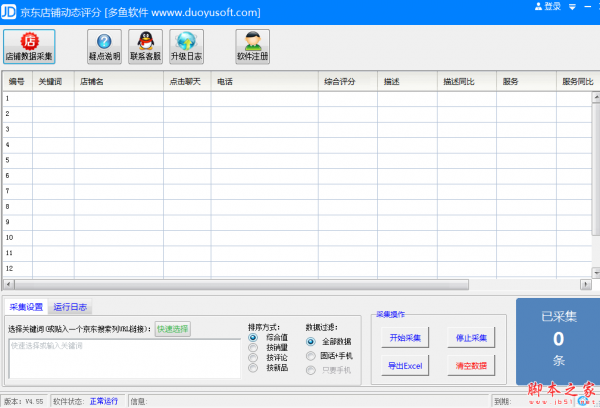Click the 描述同比 column header
600x408 pixels.
(467, 81)
